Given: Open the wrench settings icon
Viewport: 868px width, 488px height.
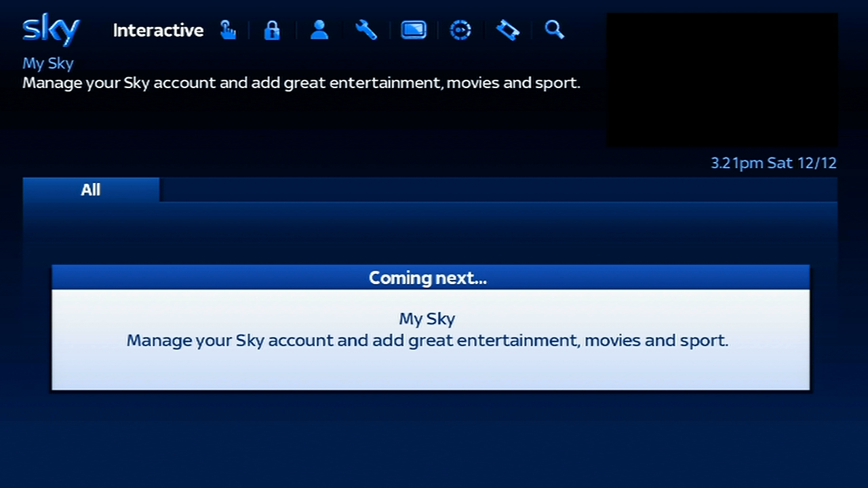Looking at the screenshot, I should pos(366,30).
